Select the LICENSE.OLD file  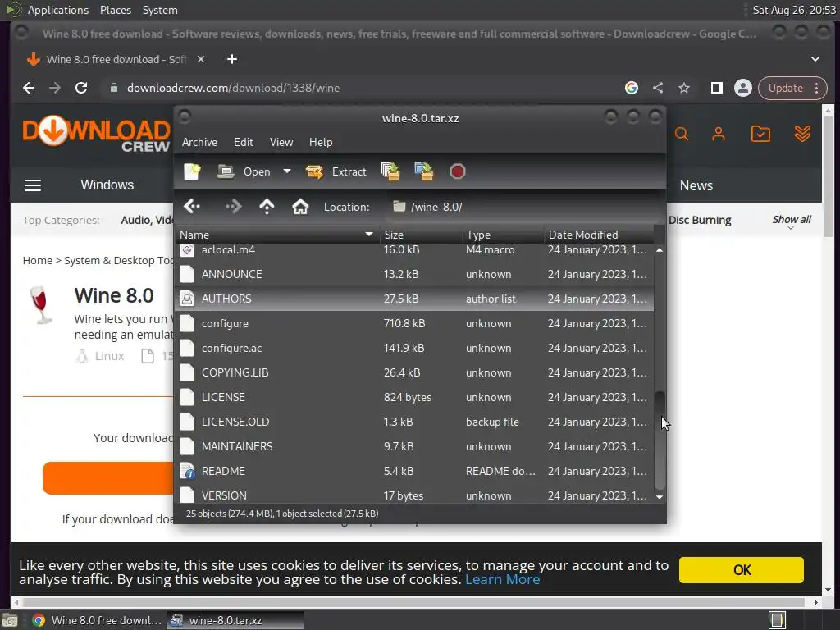(x=414, y=422)
